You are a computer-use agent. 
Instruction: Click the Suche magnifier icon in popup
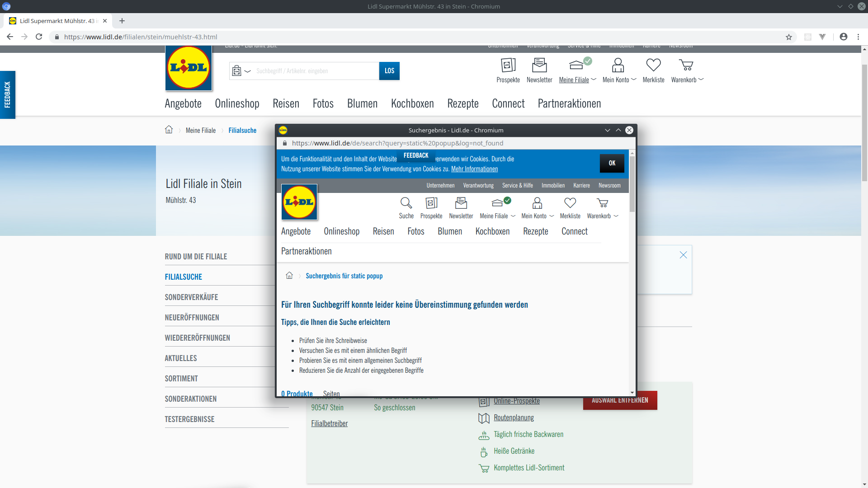click(x=406, y=203)
